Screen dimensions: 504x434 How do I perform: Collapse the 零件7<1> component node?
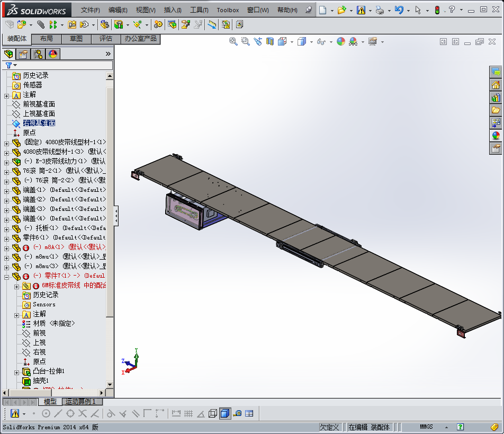click(x=6, y=277)
